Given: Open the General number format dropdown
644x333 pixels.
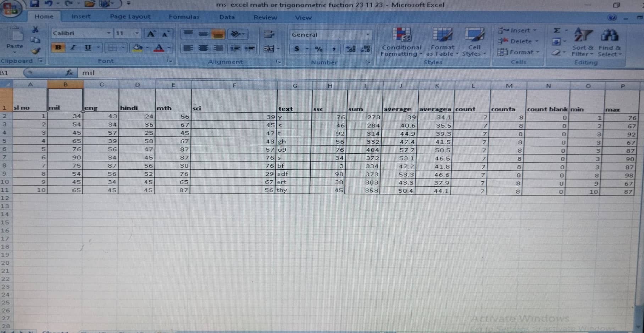Looking at the screenshot, I should (368, 34).
